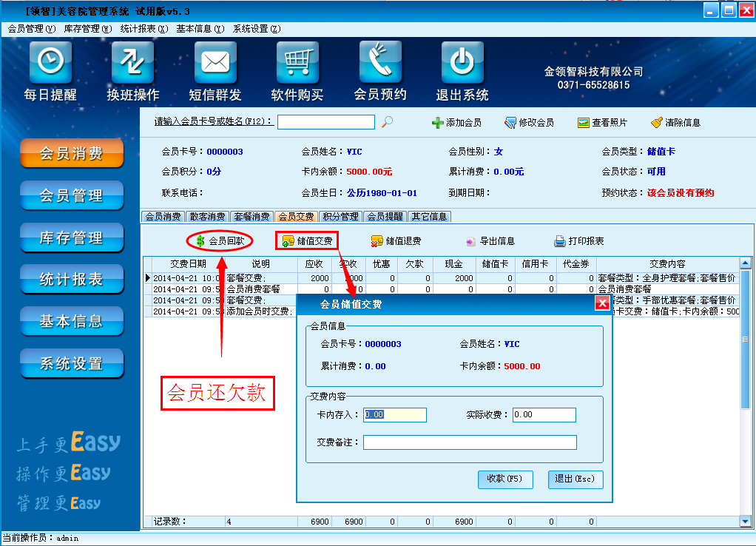Select the 套餐消费 tab

pos(252,217)
